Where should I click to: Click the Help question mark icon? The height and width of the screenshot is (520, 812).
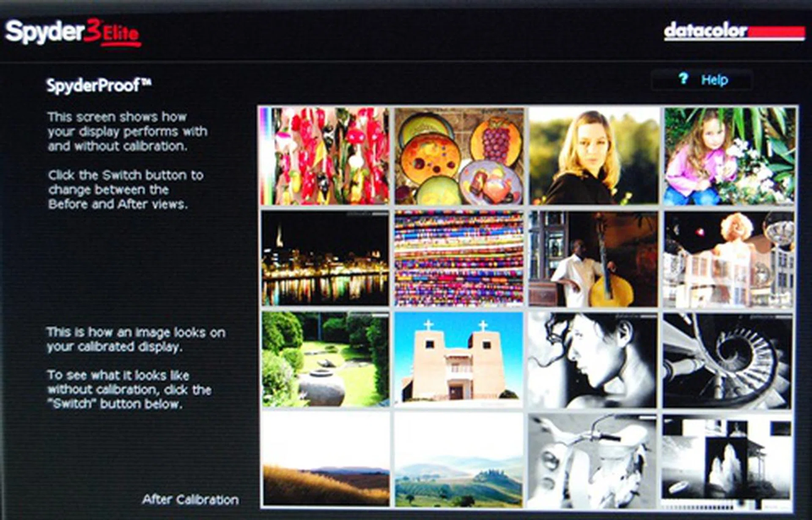point(683,79)
